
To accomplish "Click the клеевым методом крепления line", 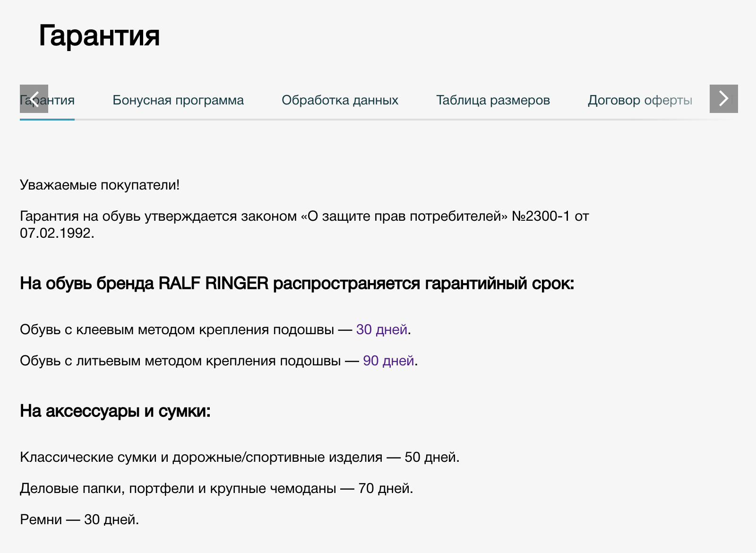I will (x=215, y=329).
